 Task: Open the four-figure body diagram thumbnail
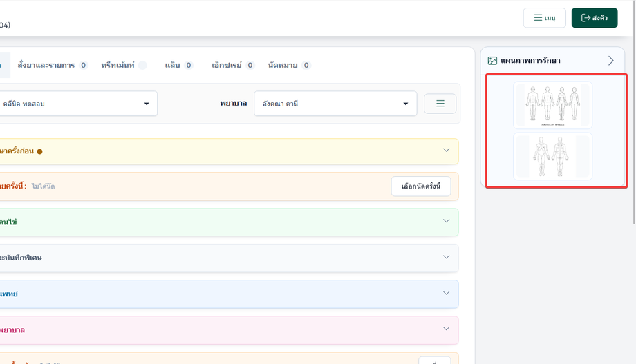click(x=552, y=105)
